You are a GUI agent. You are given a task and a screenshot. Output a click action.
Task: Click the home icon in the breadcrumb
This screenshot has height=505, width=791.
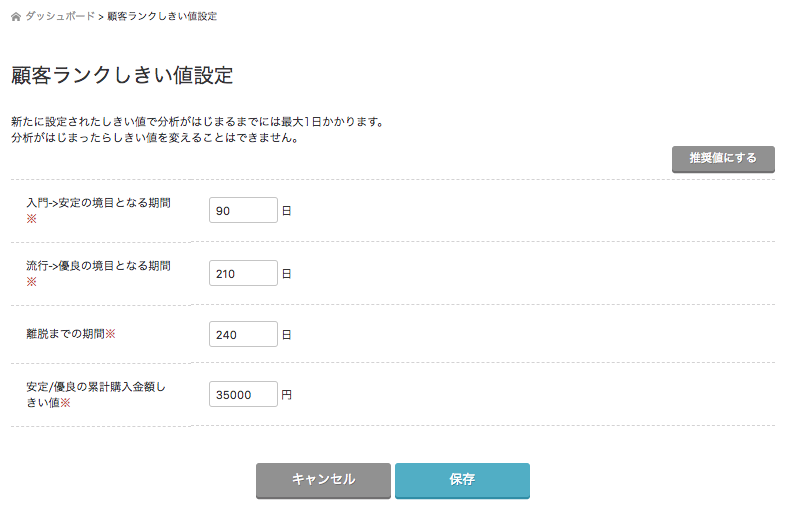[x=16, y=17]
